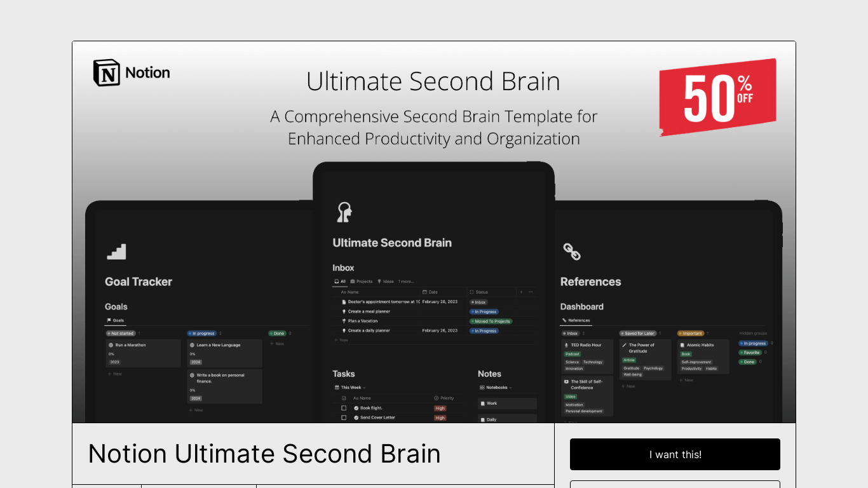Click the TED Radio Hour microphone icon
Image resolution: width=868 pixels, height=488 pixels.
click(x=566, y=345)
